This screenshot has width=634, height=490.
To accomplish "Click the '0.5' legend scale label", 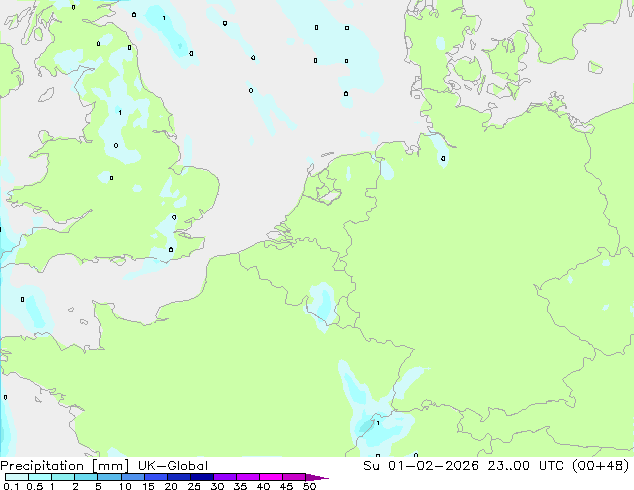I will coord(35,486).
